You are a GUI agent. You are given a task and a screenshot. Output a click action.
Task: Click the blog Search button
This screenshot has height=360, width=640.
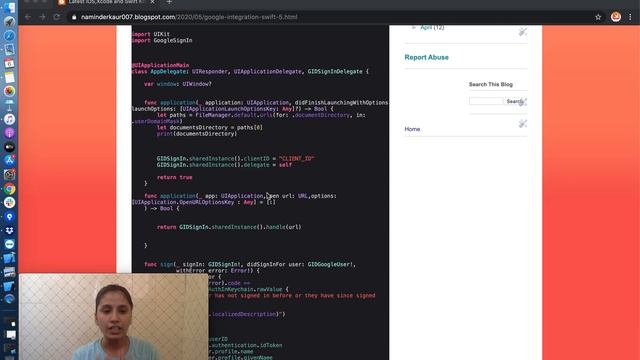click(x=514, y=101)
